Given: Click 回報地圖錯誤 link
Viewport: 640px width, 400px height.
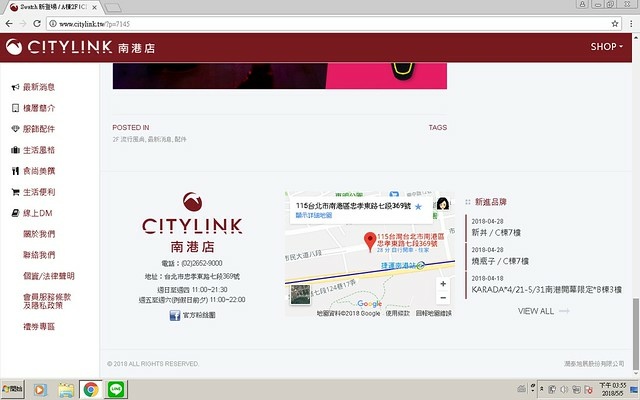Looking at the screenshot, I should 433,313.
